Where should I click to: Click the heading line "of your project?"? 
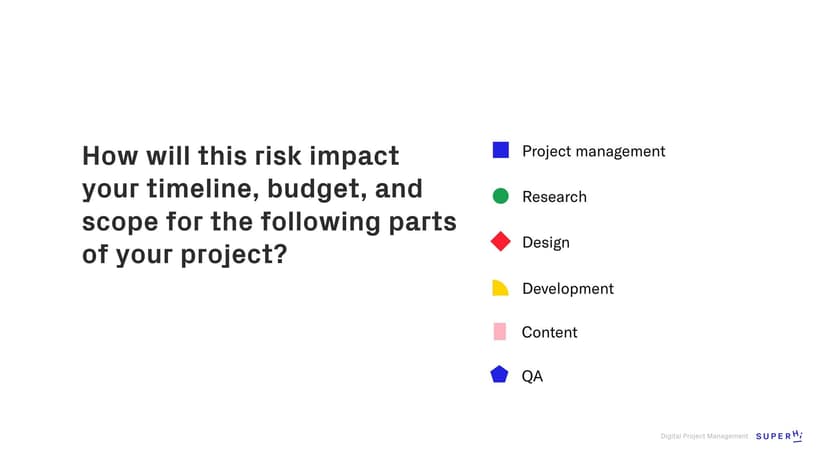pyautogui.click(x=184, y=254)
